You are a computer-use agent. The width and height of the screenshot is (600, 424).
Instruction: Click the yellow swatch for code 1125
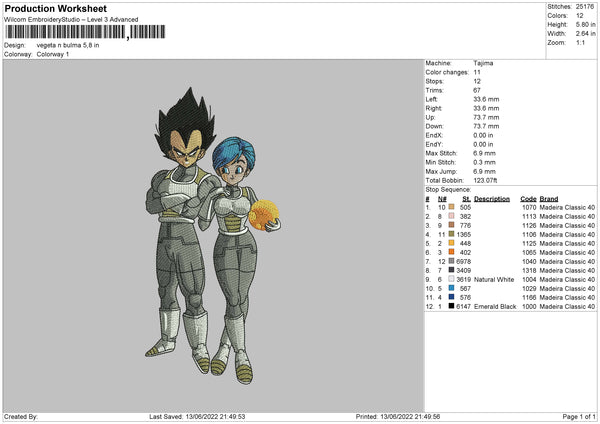click(x=452, y=243)
